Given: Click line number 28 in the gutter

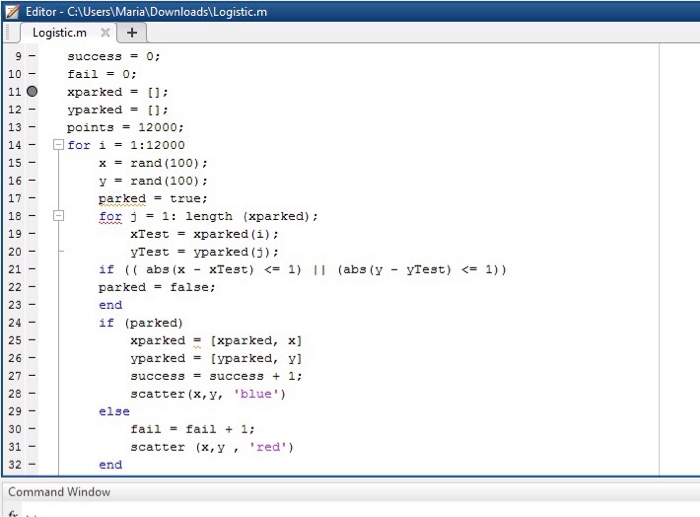Looking at the screenshot, I should coord(15,393).
